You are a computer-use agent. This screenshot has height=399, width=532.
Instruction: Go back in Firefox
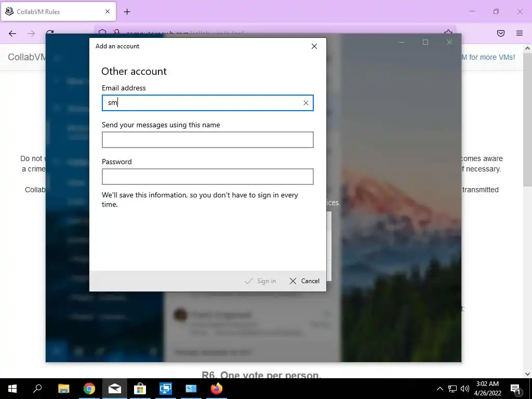pyautogui.click(x=12, y=33)
